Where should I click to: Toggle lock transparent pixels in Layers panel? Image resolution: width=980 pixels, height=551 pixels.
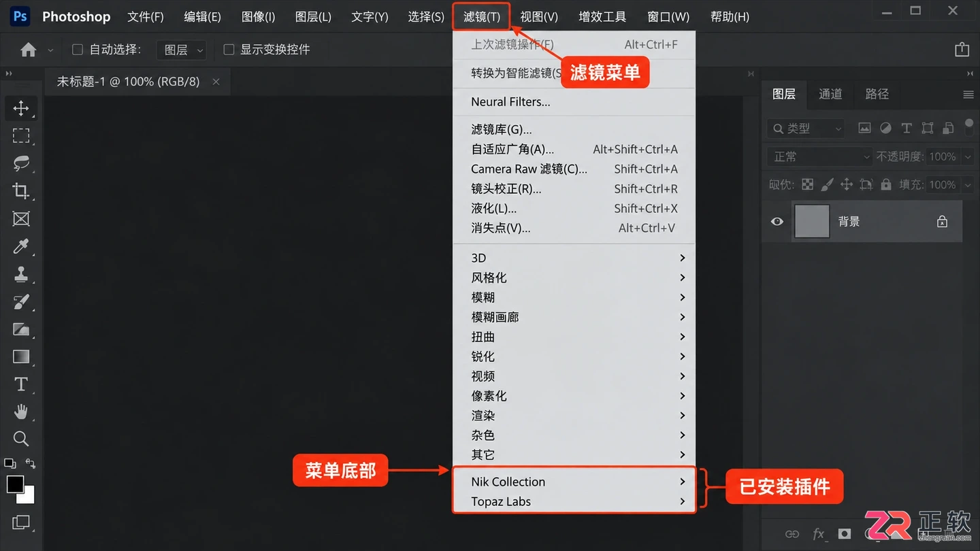pyautogui.click(x=807, y=184)
